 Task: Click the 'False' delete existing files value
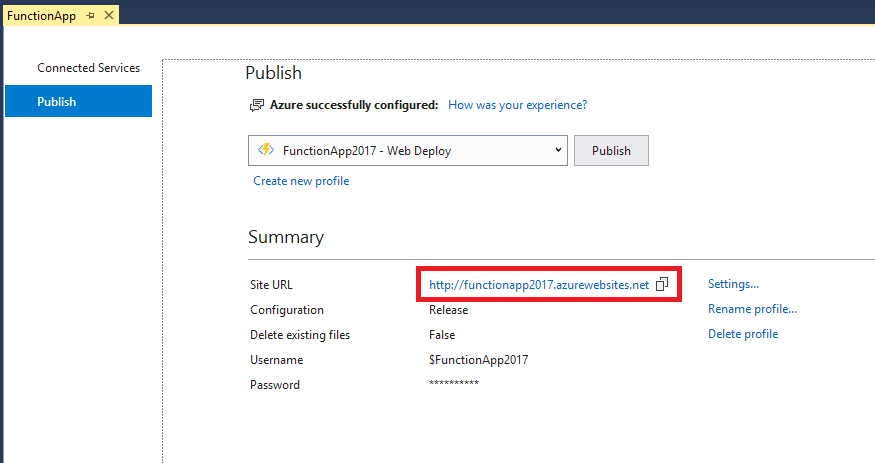coord(442,335)
